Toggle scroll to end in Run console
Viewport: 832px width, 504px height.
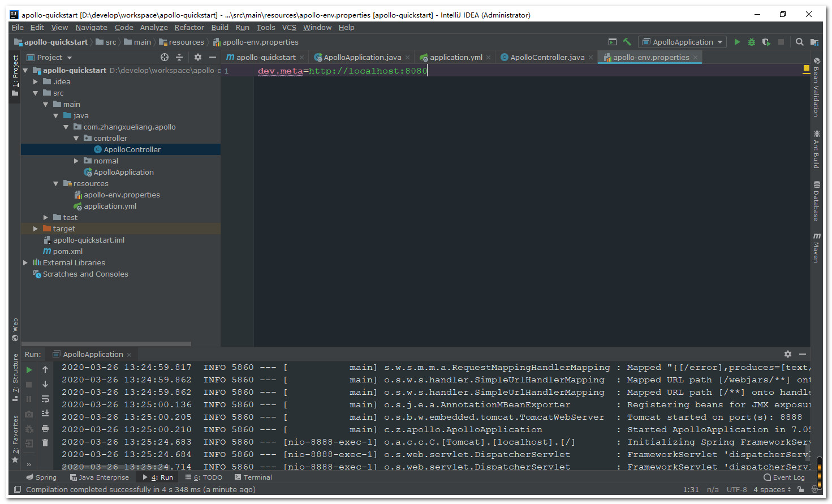pos(45,413)
